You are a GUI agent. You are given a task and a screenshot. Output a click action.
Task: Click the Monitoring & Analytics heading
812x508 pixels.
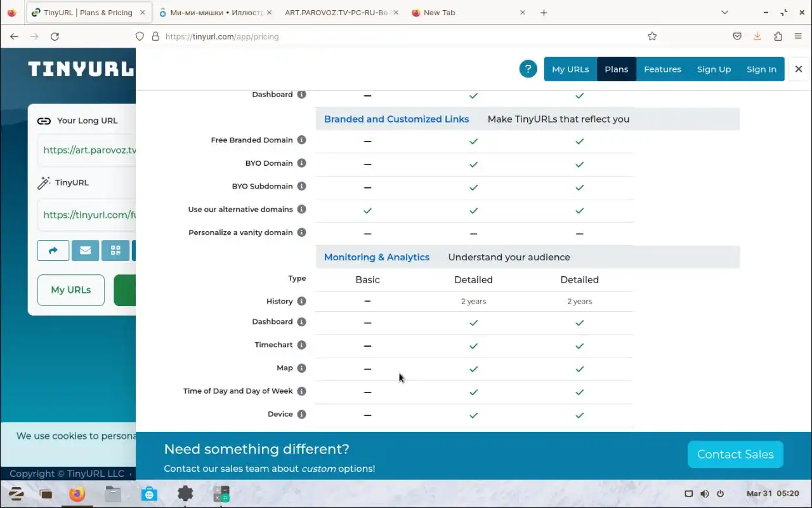(x=377, y=257)
